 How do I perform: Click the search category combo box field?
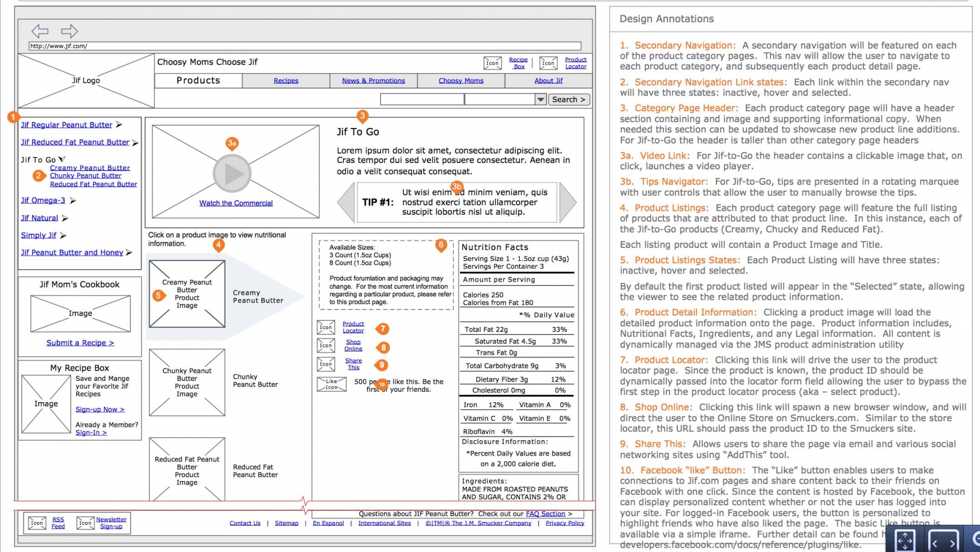pyautogui.click(x=500, y=99)
